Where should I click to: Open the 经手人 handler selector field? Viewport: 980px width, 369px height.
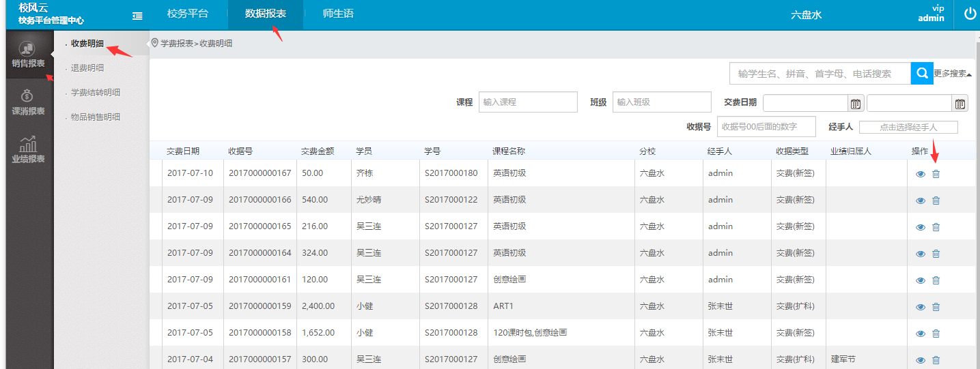tap(908, 127)
